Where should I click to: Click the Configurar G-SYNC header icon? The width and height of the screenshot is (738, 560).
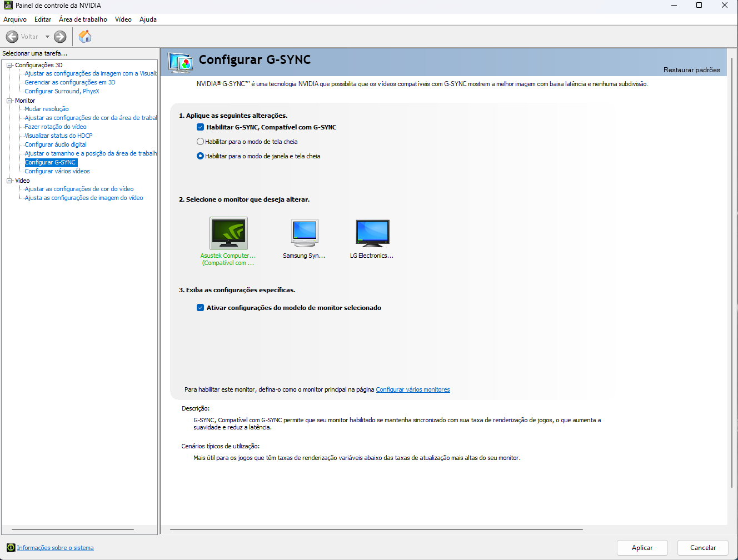click(x=181, y=62)
